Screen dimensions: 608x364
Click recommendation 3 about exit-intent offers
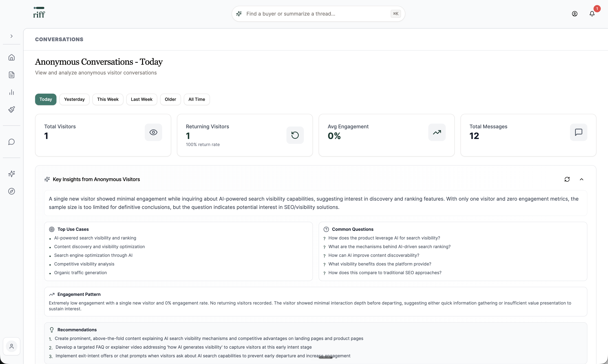[x=203, y=356]
